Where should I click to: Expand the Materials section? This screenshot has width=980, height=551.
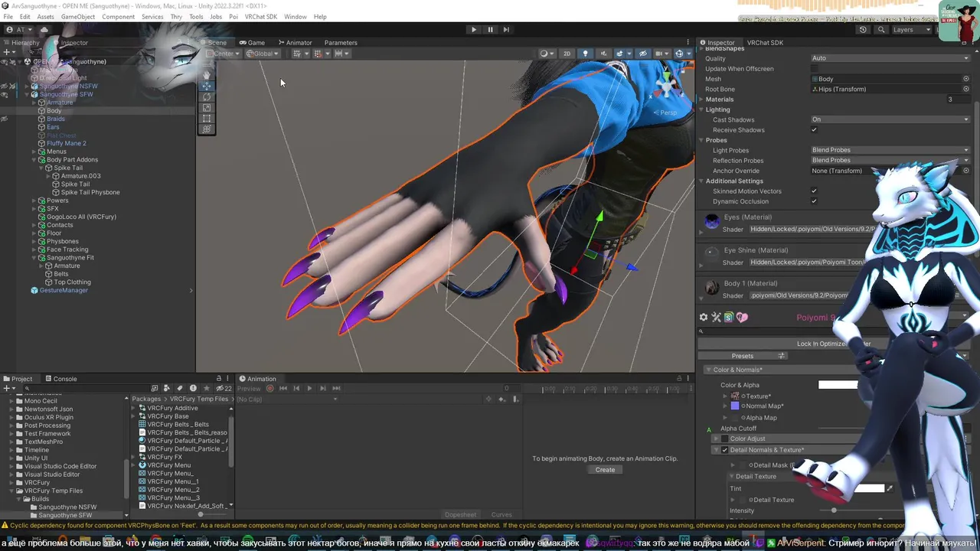pos(701,99)
